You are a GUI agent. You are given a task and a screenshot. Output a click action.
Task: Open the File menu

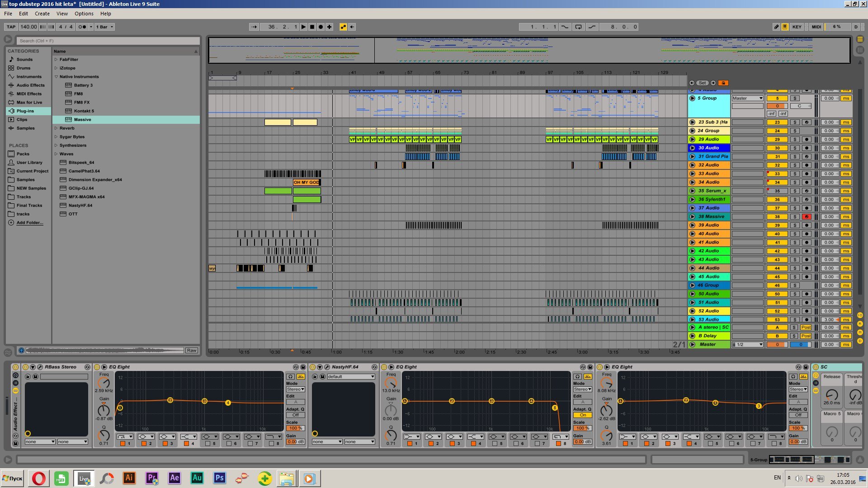8,14
